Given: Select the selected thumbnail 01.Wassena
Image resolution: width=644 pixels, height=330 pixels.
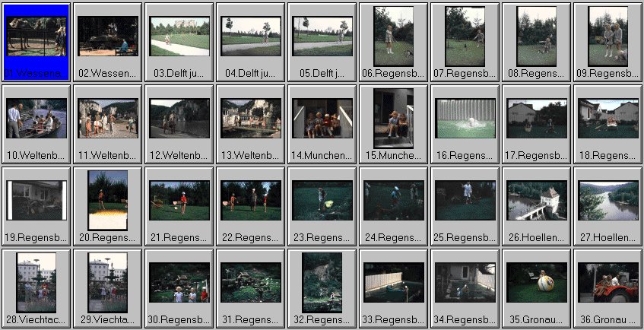Looking at the screenshot, I should pyautogui.click(x=36, y=36).
